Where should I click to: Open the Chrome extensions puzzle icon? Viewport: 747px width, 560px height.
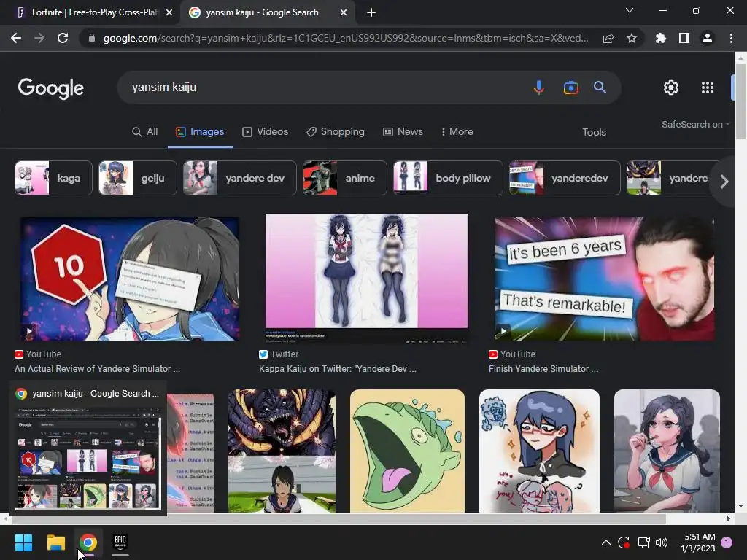pyautogui.click(x=660, y=38)
